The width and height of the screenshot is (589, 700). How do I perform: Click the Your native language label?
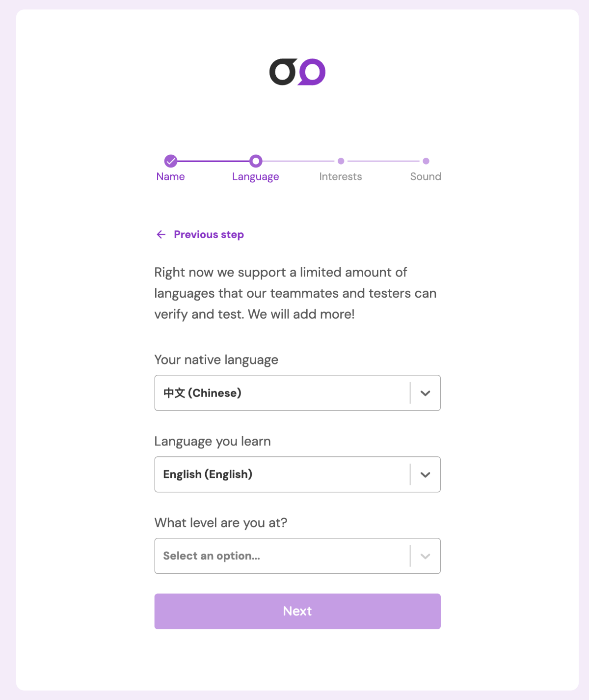[x=216, y=360]
